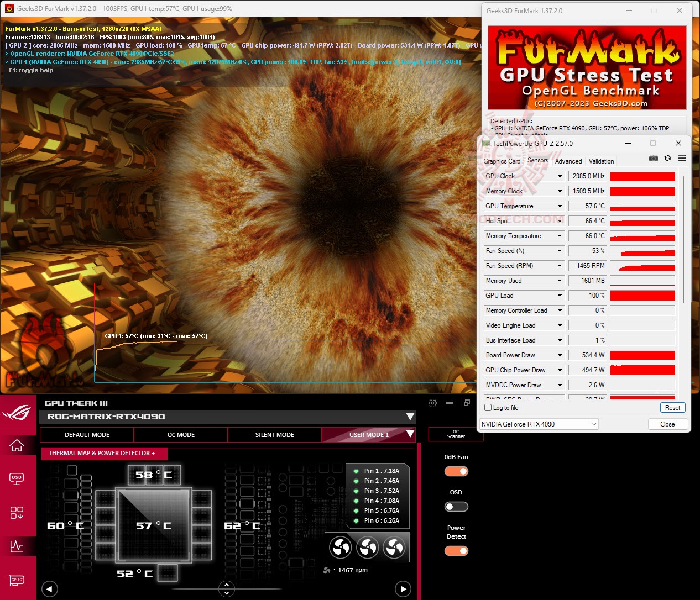Click the Memory Used value 1601 MB
Image resolution: width=700 pixels, height=600 pixels.
[587, 281]
